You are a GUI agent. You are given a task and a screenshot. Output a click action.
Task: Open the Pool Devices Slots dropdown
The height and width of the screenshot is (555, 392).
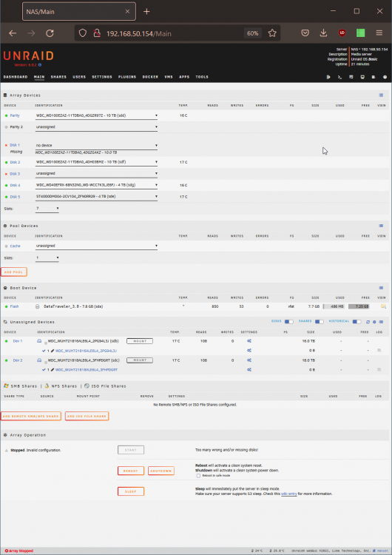pos(47,258)
